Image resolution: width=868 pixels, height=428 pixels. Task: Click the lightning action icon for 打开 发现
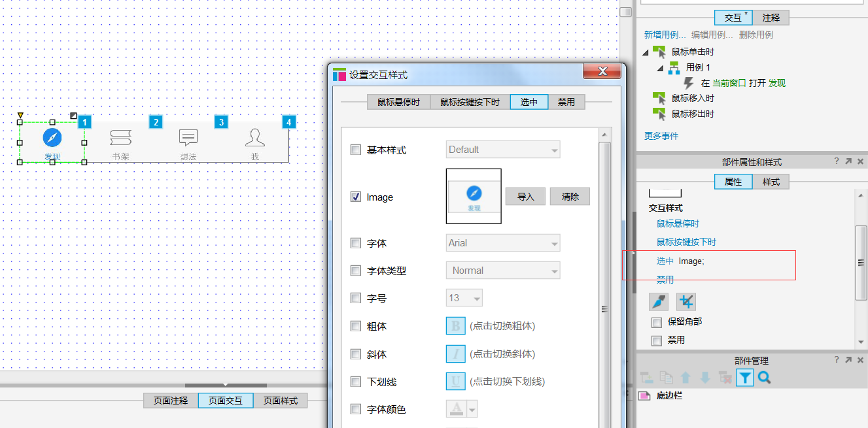tap(688, 83)
